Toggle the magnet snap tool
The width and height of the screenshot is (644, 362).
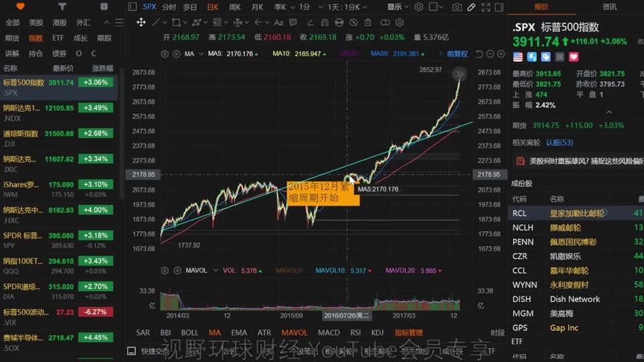point(325,22)
